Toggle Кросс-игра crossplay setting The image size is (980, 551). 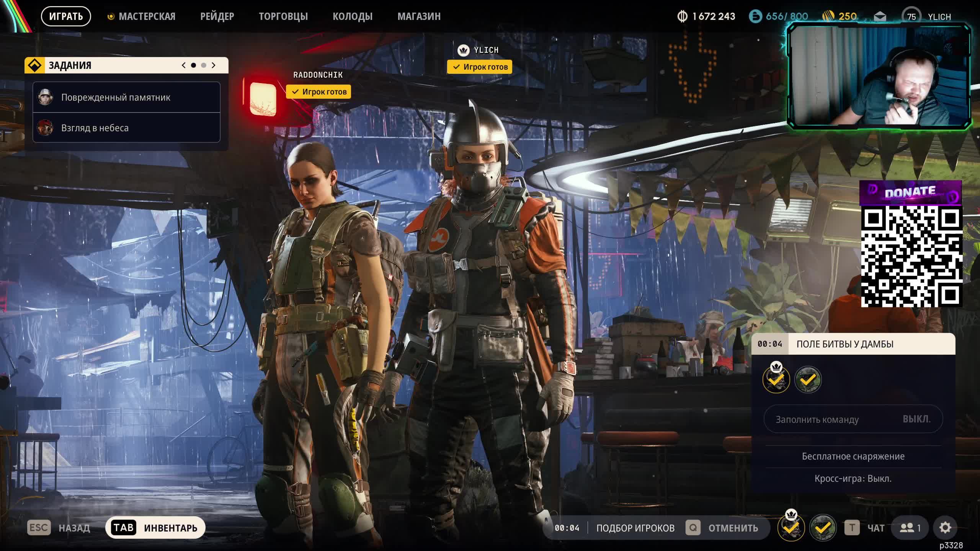853,479
